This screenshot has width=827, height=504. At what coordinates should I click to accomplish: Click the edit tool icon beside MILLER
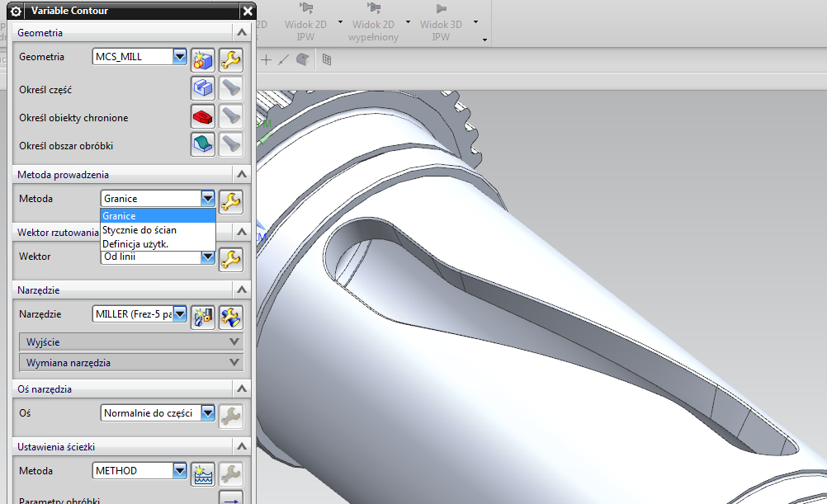[231, 317]
